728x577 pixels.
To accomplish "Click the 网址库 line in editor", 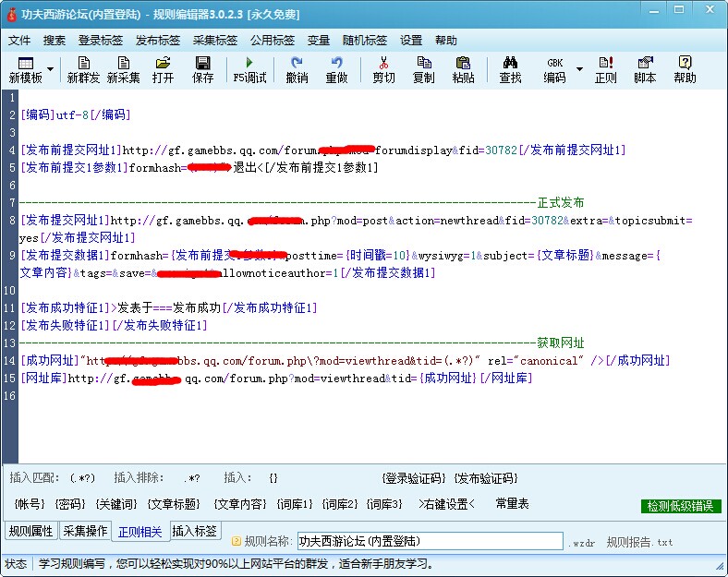I will [x=276, y=379].
